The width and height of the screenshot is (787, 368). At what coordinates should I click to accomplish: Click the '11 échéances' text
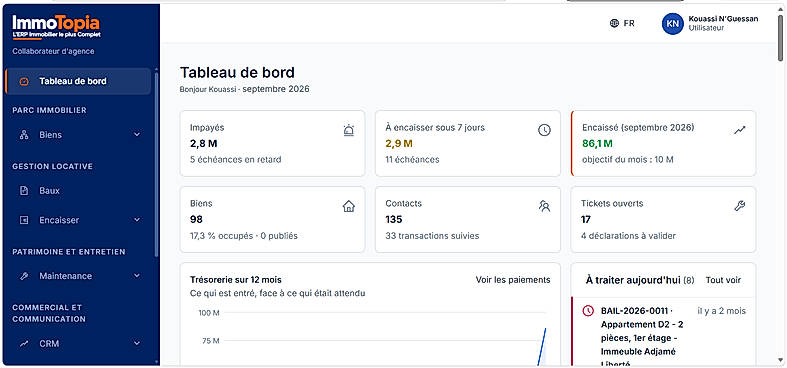[x=412, y=160]
